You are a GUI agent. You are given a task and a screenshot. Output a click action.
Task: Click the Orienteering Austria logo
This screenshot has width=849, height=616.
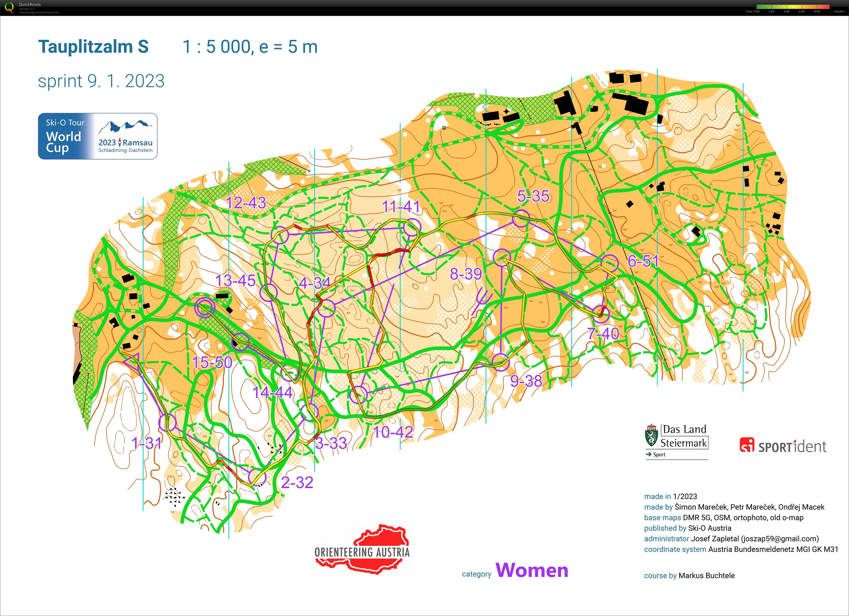(x=362, y=549)
